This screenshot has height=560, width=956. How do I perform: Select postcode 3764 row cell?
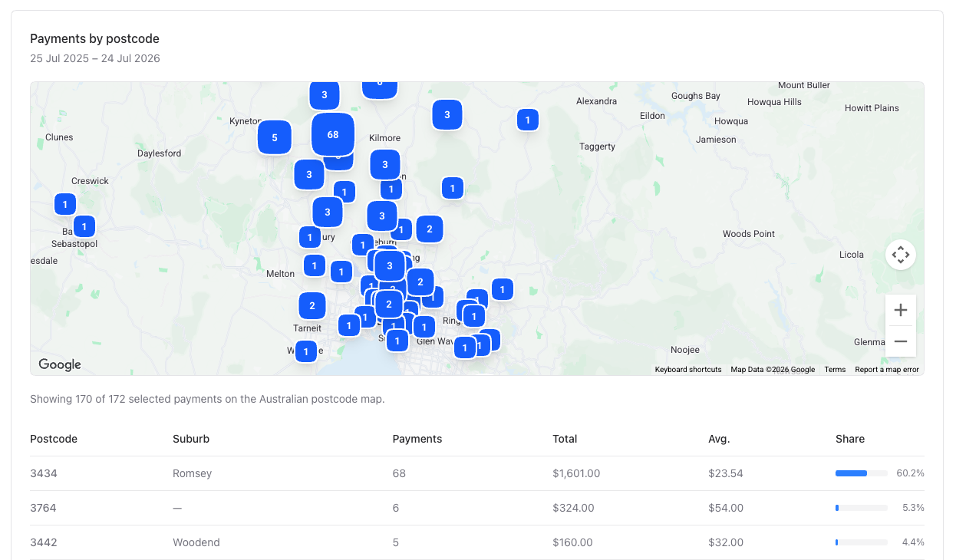tap(44, 508)
